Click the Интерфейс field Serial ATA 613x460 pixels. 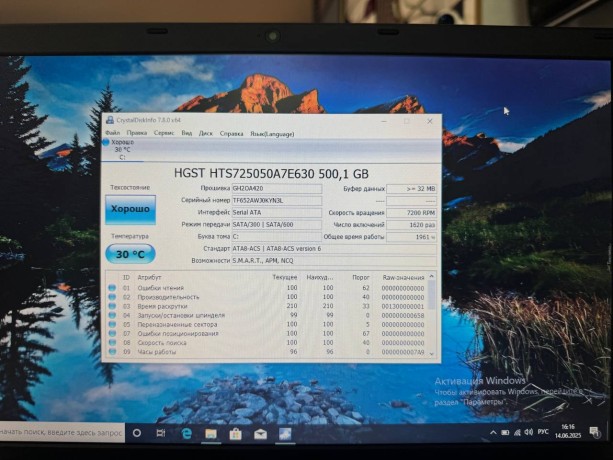(x=277, y=213)
